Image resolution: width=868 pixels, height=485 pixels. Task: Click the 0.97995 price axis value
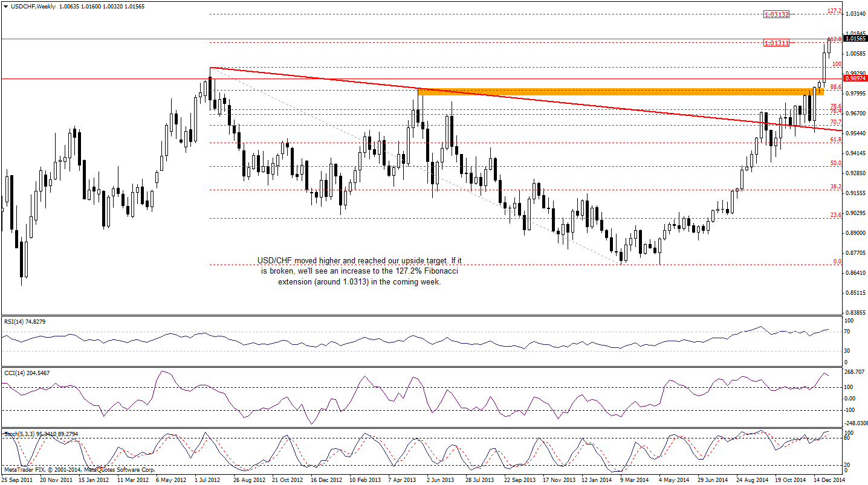pyautogui.click(x=855, y=93)
